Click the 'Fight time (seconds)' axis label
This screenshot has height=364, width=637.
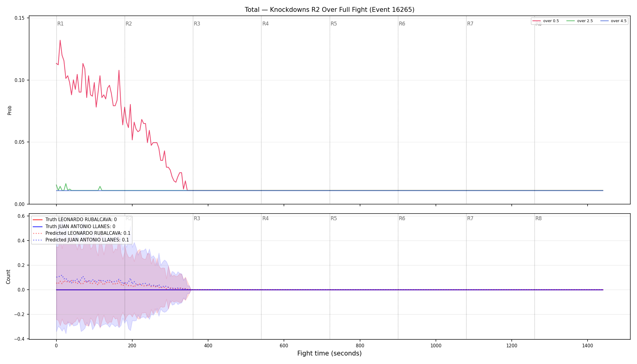click(x=329, y=353)
